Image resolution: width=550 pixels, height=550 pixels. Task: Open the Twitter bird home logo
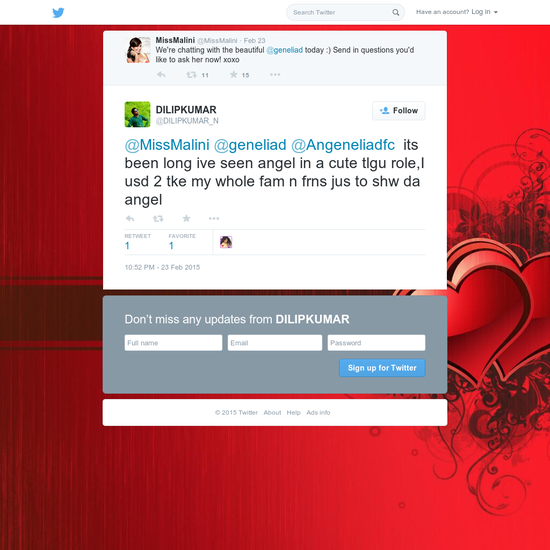click(58, 13)
